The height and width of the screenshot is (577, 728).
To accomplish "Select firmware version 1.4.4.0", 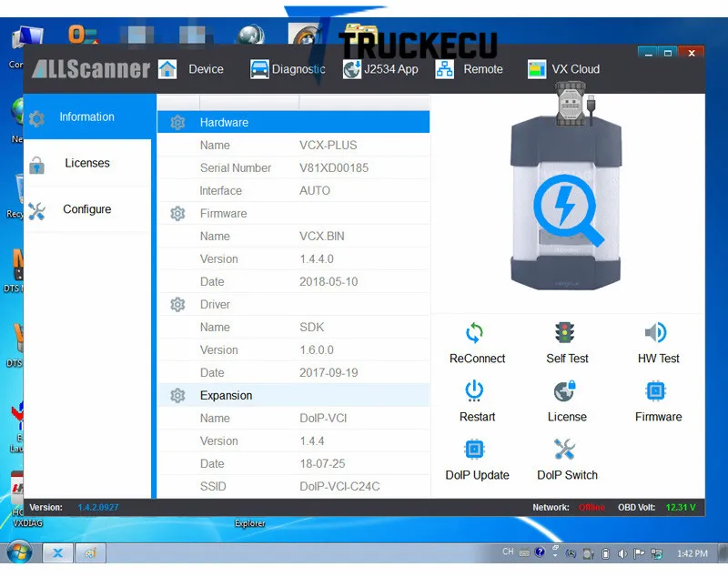I will coord(316,259).
